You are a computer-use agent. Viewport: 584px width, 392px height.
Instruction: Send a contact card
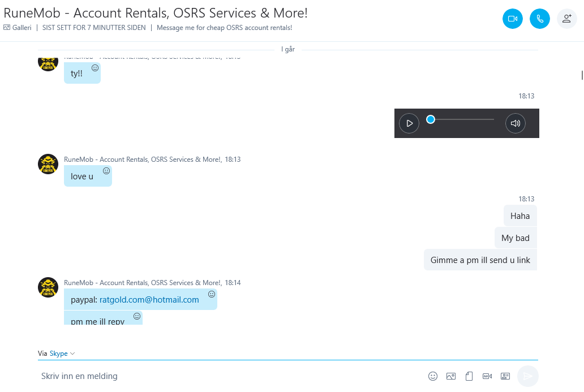[505, 376]
